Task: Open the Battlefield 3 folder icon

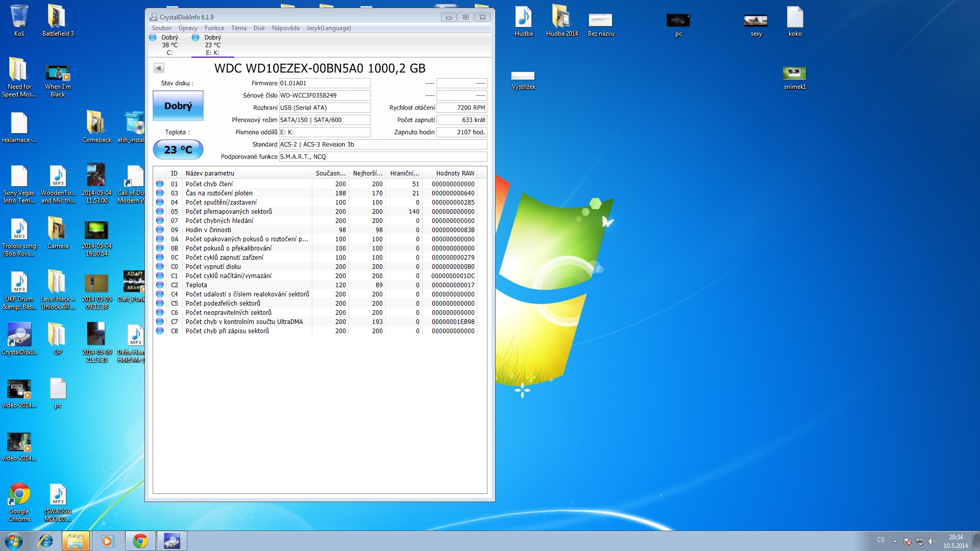Action: 58,20
